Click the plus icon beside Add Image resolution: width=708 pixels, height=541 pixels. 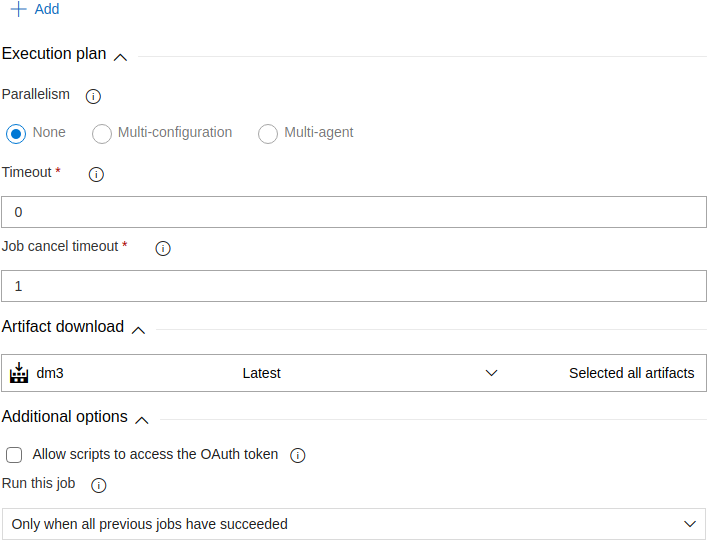click(x=19, y=9)
